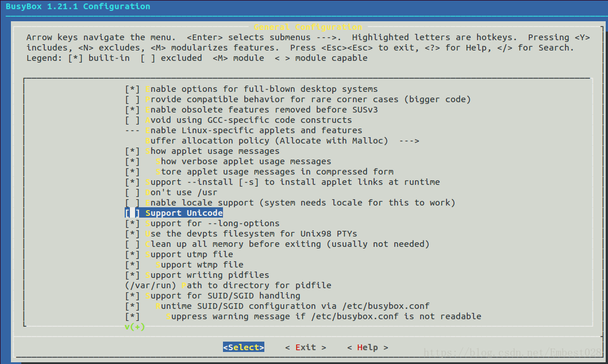Edit (/var/run) Path to directory for pidfile
This screenshot has height=364, width=608.
[x=228, y=285]
